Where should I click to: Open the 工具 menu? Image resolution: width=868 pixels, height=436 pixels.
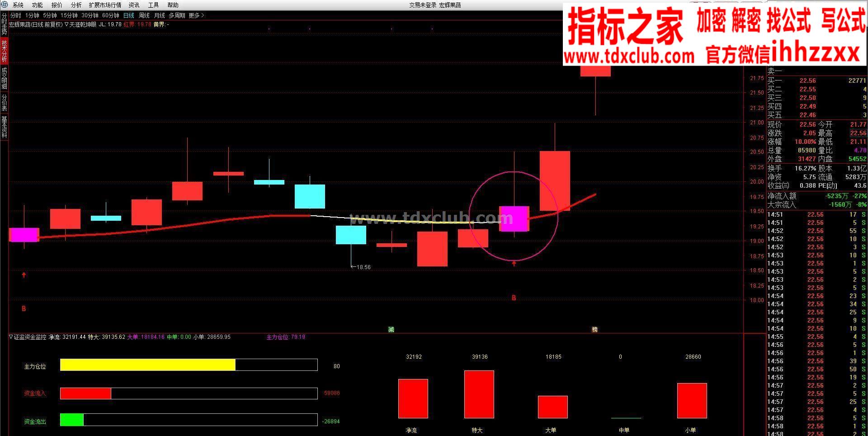coord(154,5)
